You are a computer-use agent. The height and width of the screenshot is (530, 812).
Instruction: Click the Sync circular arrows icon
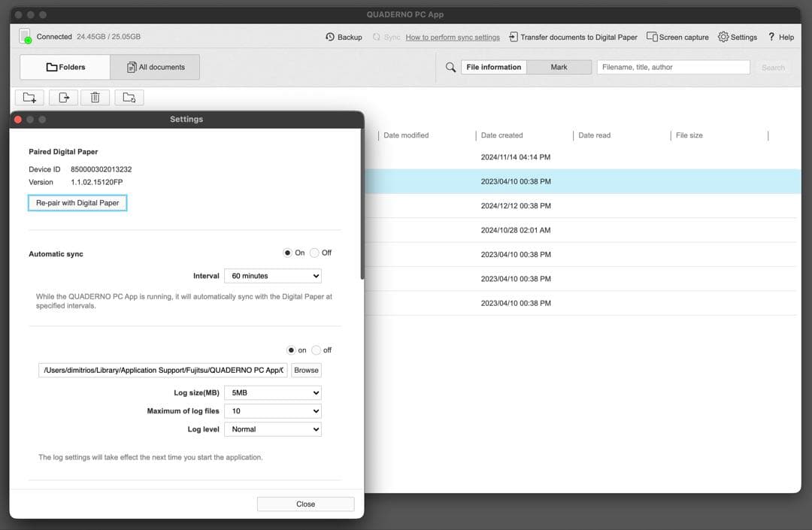[377, 37]
